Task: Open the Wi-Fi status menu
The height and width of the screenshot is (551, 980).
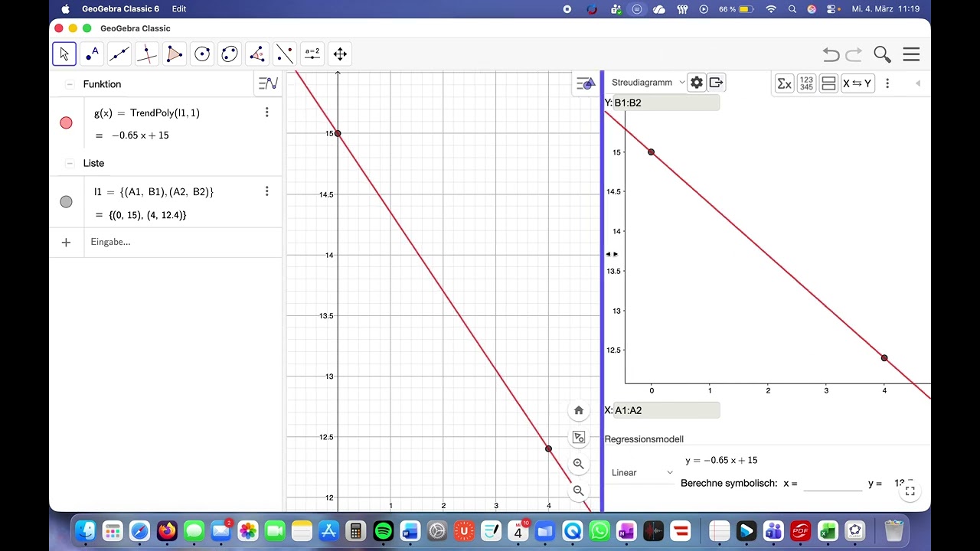Action: (771, 9)
